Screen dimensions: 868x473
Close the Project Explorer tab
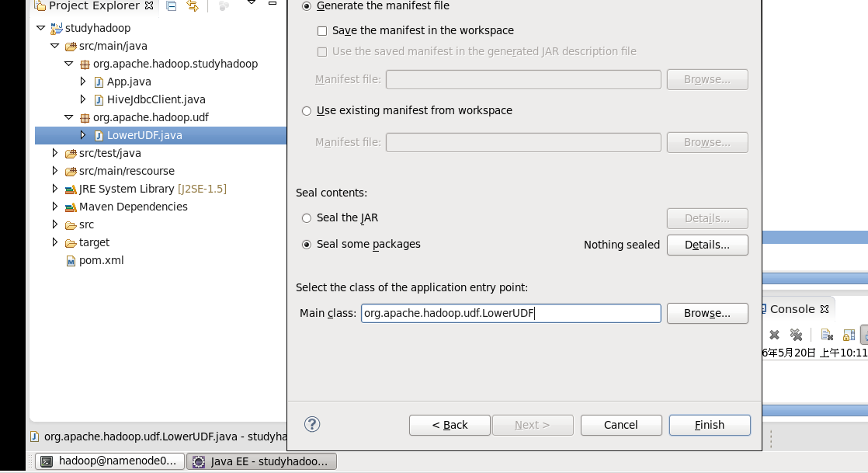point(149,5)
